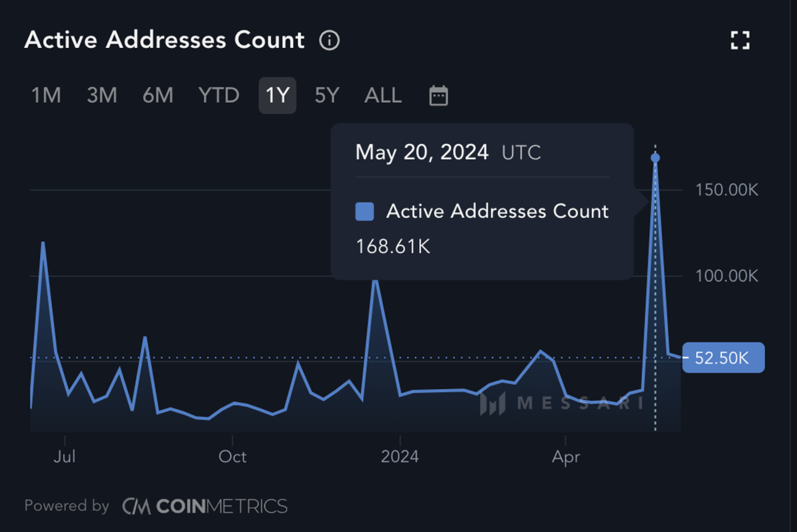Viewport: 797px width, 532px height.
Task: Choose the 6M time range
Action: point(158,96)
